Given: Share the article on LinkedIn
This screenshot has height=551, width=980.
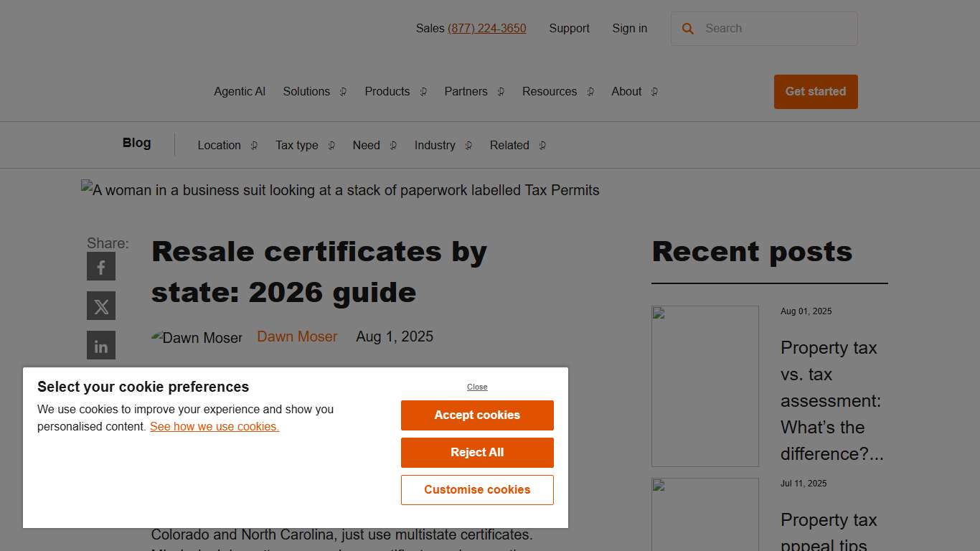Looking at the screenshot, I should pyautogui.click(x=100, y=345).
